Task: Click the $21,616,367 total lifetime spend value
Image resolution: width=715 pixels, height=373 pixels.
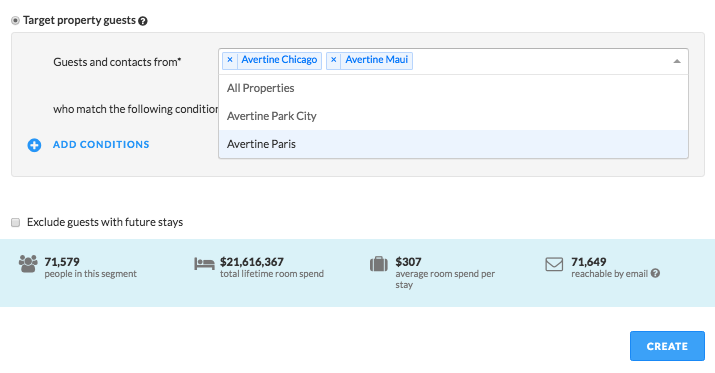Action: 252,262
